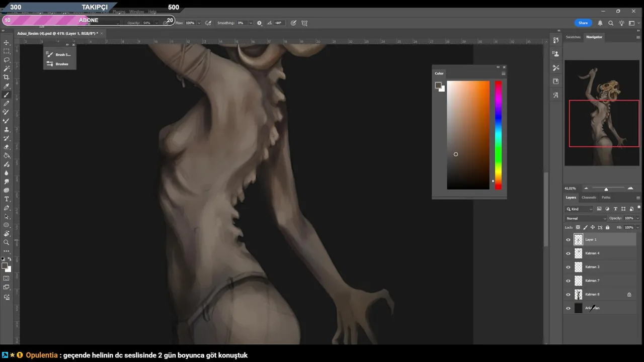Hide the Layer 1 eye icon
This screenshot has height=362, width=644.
click(569, 240)
